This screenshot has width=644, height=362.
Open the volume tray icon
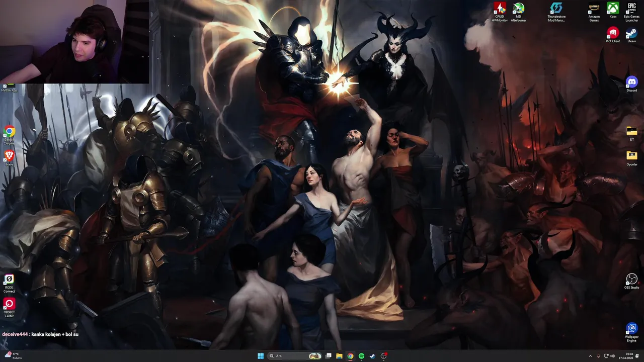click(x=612, y=356)
